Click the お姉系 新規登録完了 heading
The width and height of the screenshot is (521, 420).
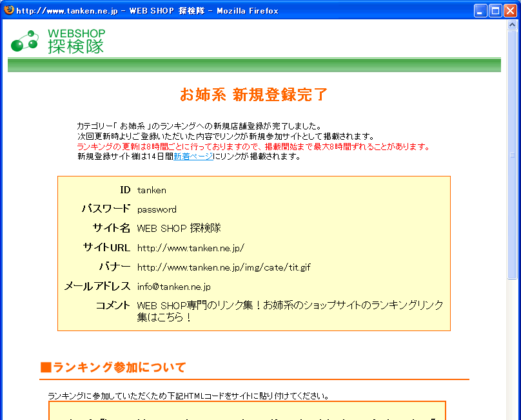point(254,95)
